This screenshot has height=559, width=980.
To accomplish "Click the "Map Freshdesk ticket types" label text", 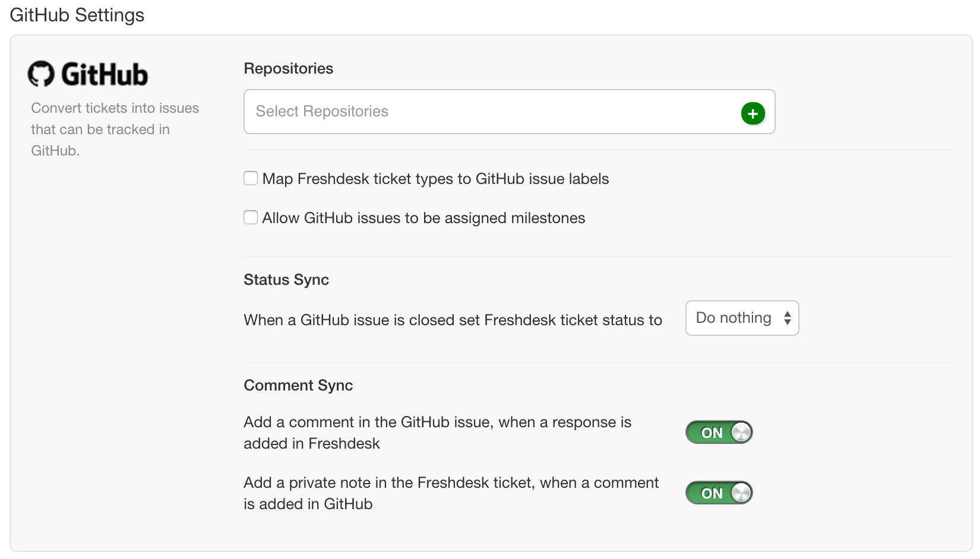I will coord(435,179).
